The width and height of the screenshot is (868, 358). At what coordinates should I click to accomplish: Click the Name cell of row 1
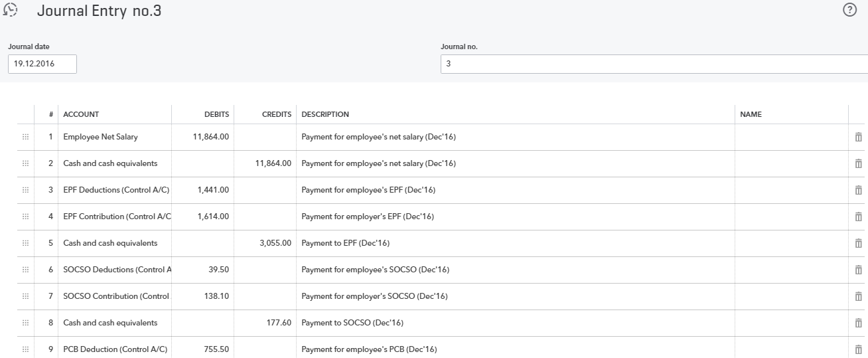point(792,137)
